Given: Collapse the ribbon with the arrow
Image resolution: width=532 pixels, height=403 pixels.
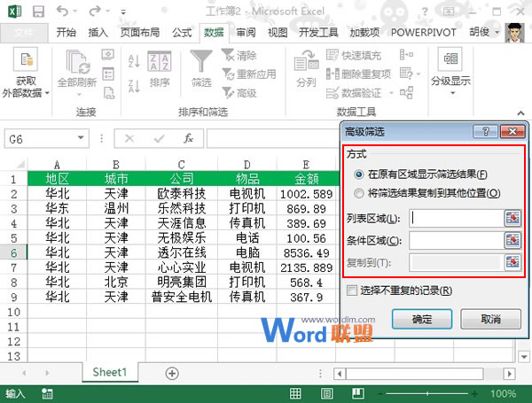Looking at the screenshot, I should click(x=520, y=112).
